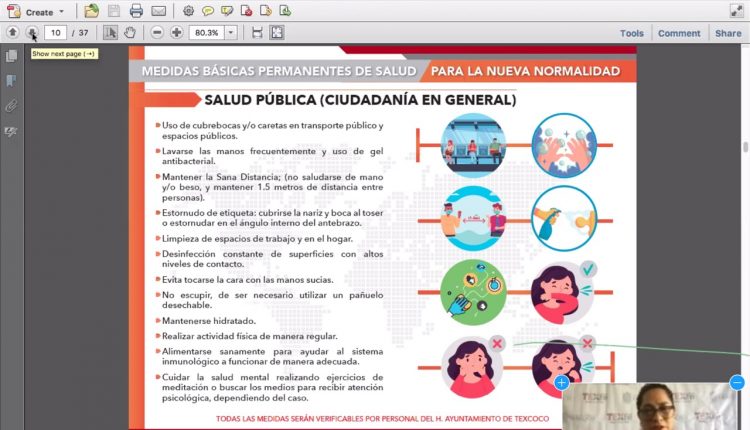Click the page number input field
750x430 pixels.
coord(58,33)
